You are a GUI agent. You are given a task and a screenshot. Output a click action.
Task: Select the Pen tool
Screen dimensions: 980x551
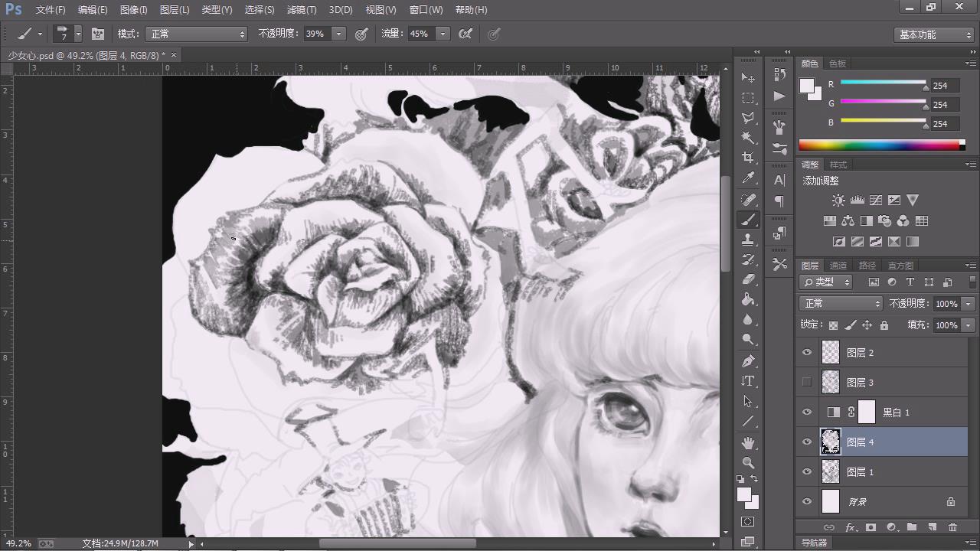pos(748,361)
